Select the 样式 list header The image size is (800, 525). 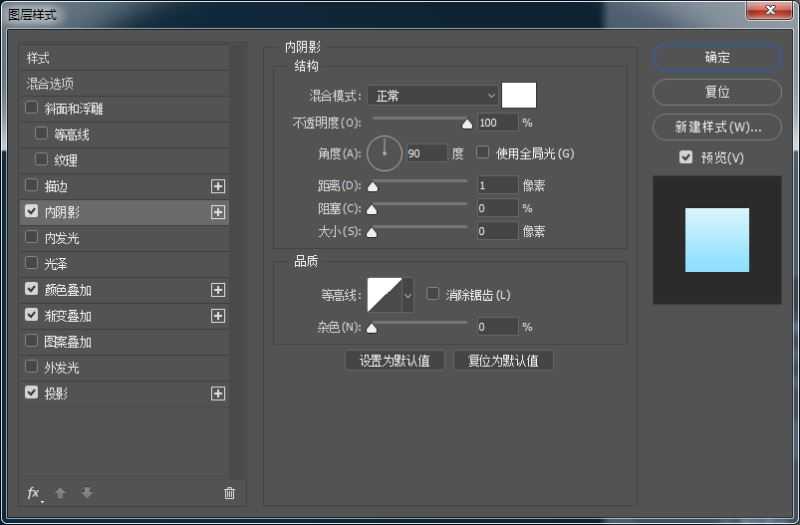coord(38,58)
